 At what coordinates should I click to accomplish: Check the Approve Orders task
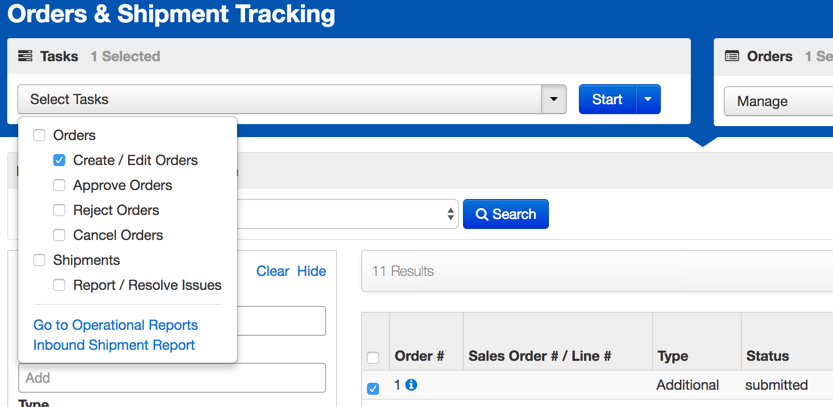(x=59, y=185)
